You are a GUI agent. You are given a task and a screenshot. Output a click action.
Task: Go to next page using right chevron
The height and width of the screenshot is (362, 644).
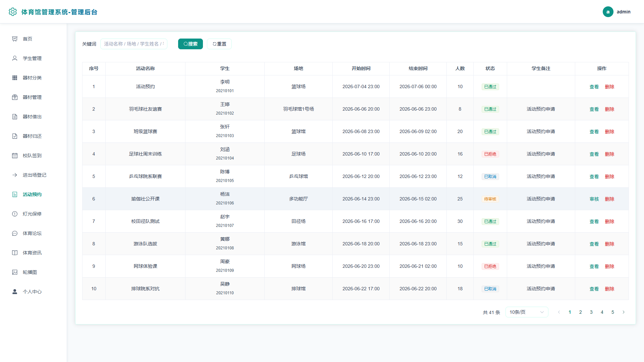coord(624,312)
